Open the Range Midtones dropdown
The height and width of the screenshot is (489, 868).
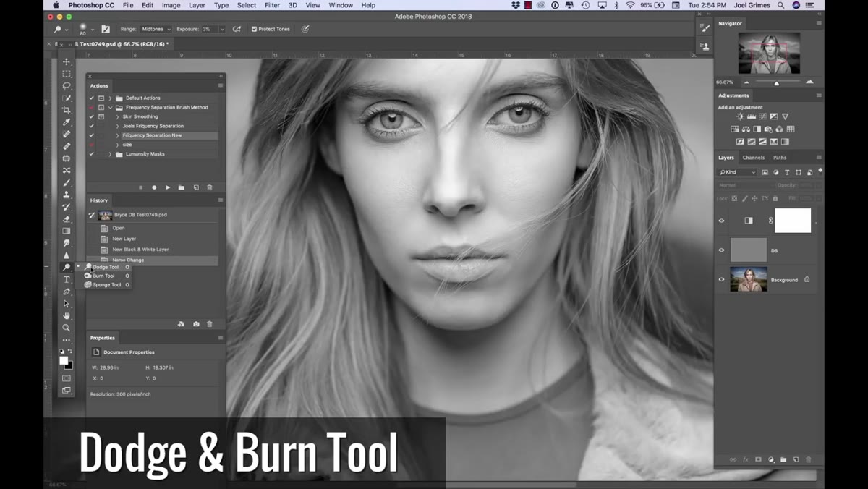tap(156, 29)
